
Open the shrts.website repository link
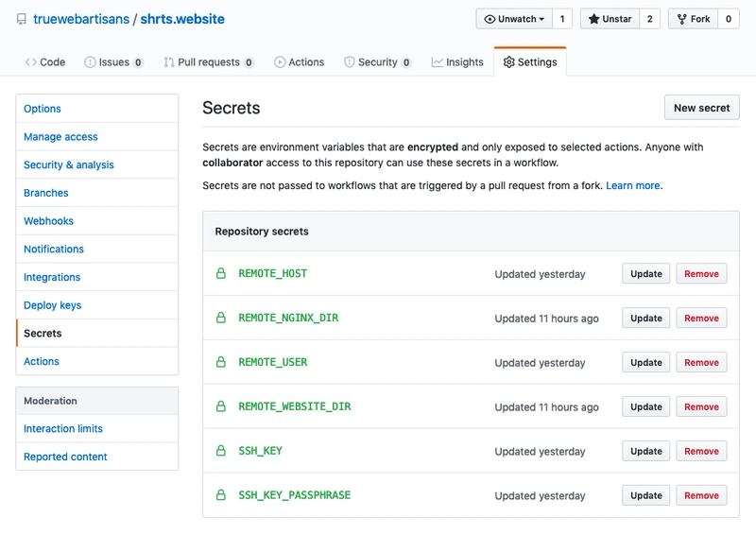point(182,19)
